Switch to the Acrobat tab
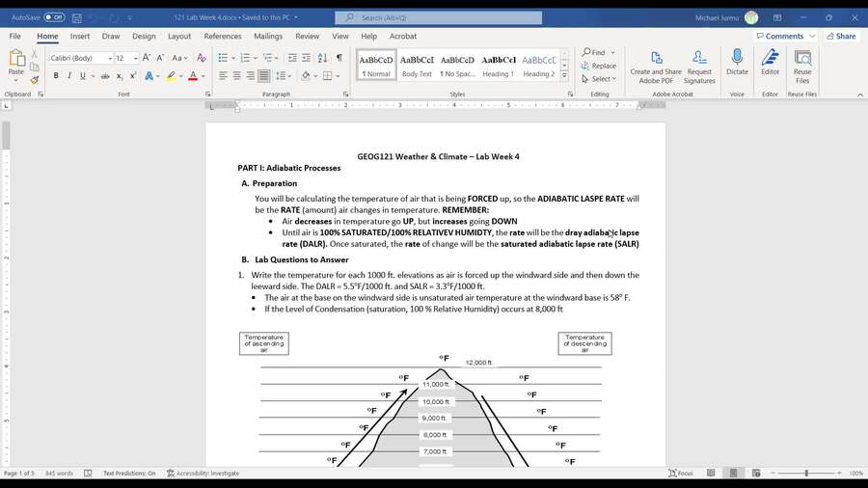 click(x=403, y=36)
